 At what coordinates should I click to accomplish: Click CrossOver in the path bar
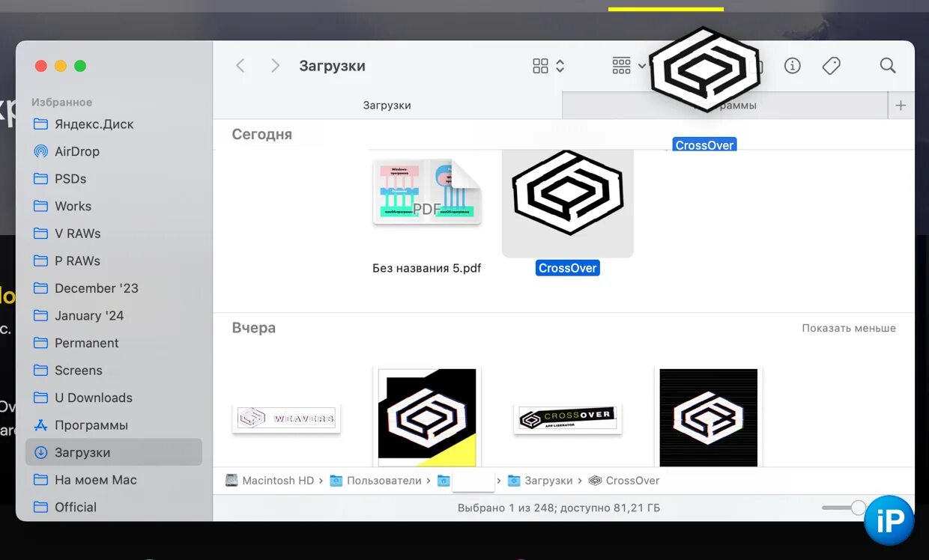624,481
